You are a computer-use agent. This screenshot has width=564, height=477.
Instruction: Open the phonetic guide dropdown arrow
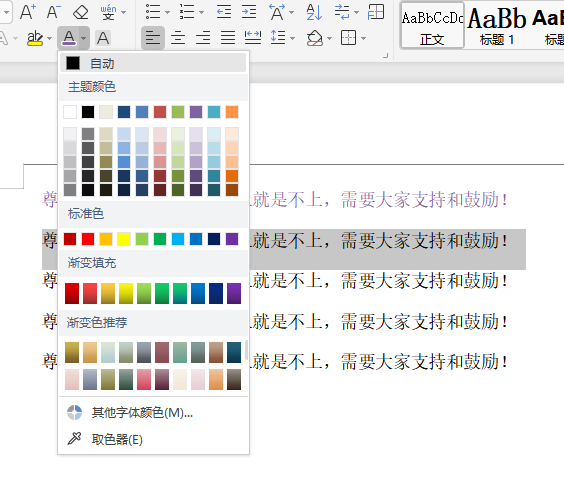tap(124, 13)
